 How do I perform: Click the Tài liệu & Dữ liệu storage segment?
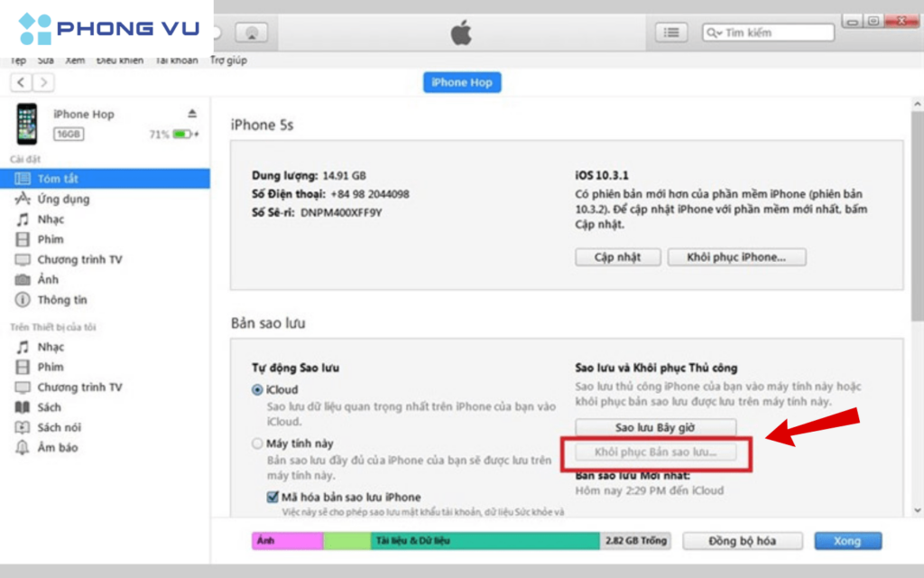[x=485, y=540]
